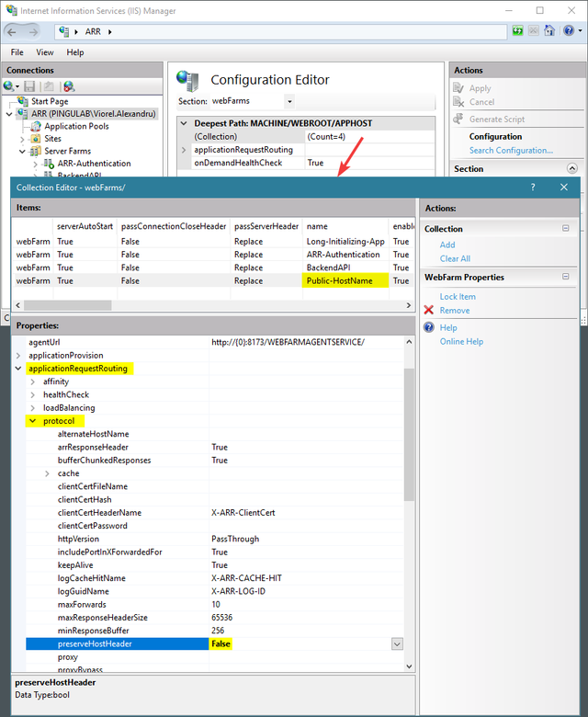Close the Collection Editor dialog

(564, 187)
